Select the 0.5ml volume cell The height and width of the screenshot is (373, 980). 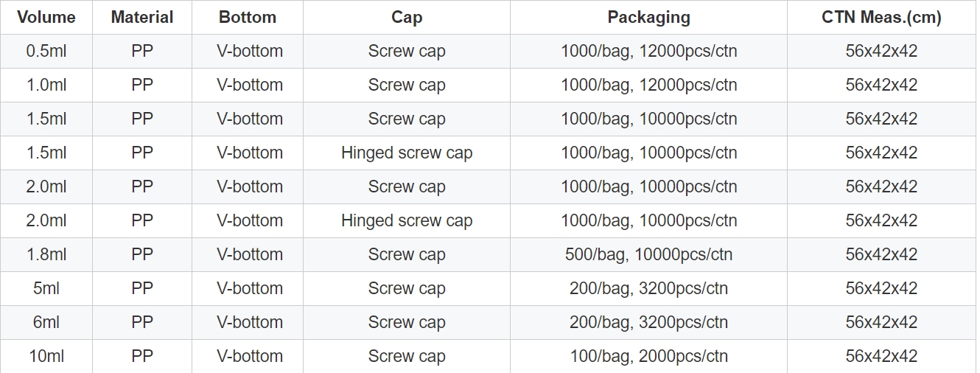point(46,52)
